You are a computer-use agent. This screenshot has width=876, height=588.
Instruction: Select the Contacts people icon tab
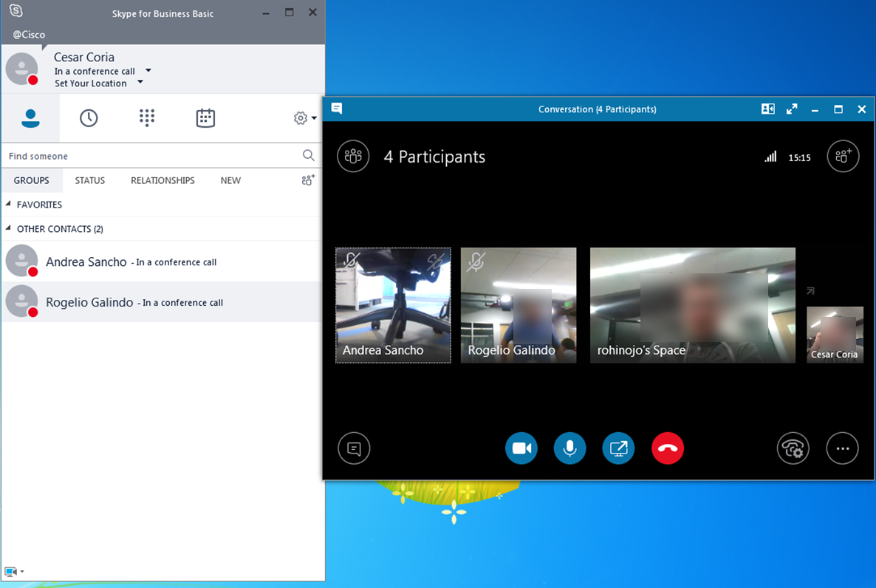coord(30,117)
